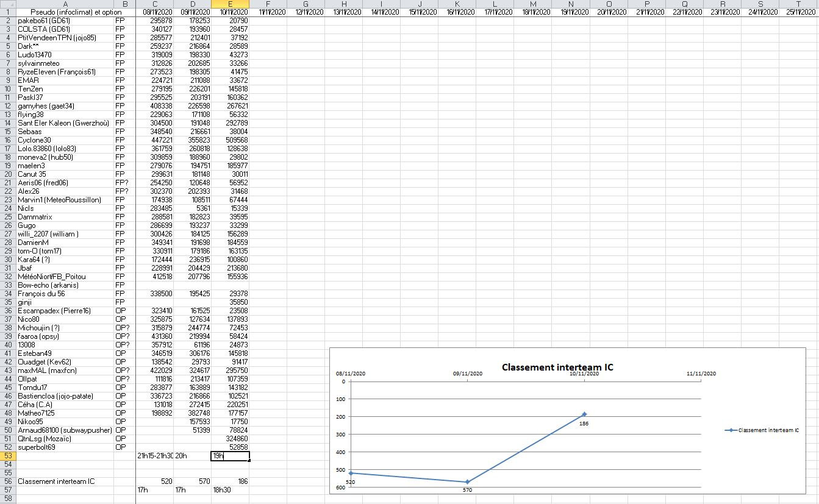Select value 324860 in QtnLsg row
This screenshot has height=504, width=819.
pos(230,438)
